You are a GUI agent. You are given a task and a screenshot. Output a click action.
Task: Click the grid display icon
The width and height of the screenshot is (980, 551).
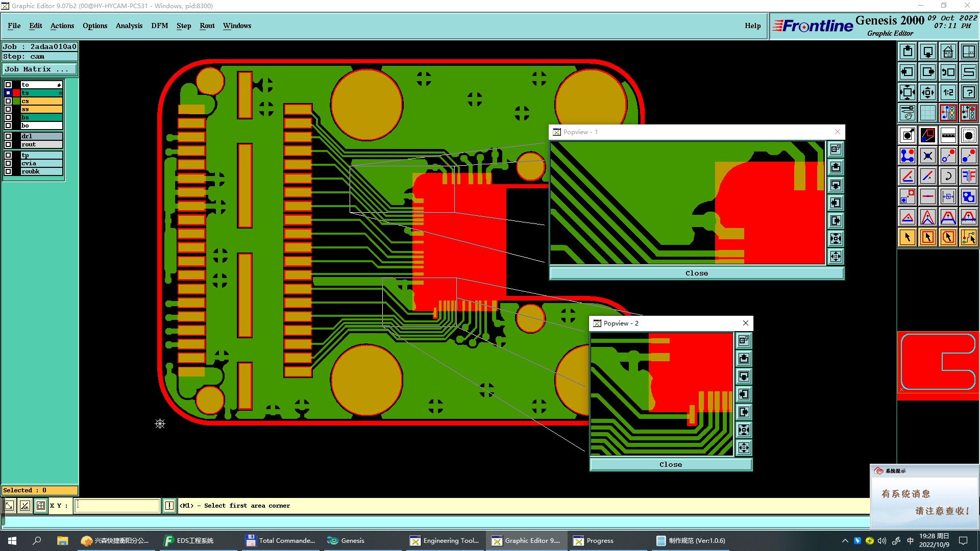(x=927, y=113)
